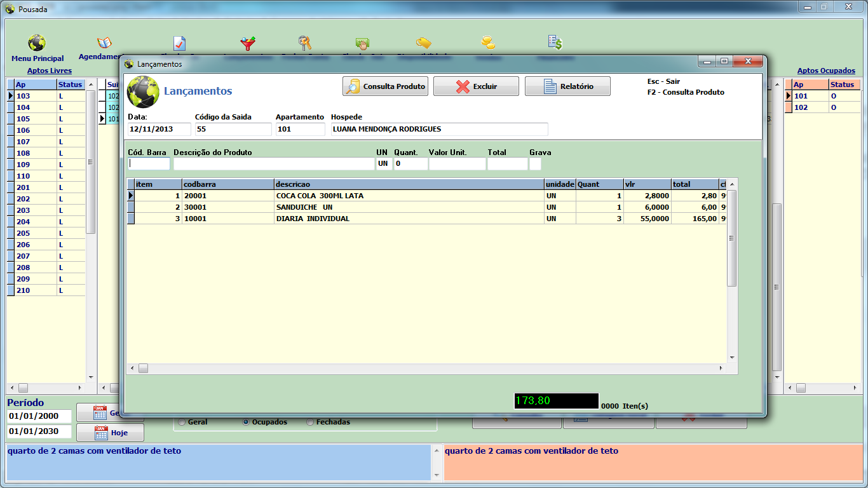Click the vlr cell 55,0000

[x=647, y=219]
